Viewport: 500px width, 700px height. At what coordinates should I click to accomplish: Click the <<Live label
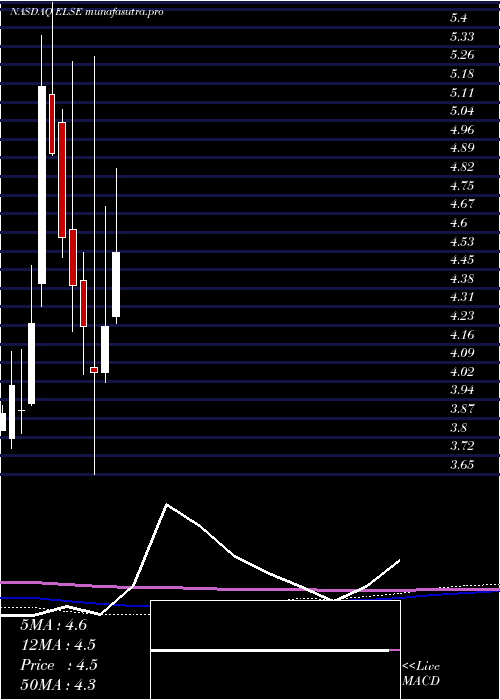(x=421, y=667)
